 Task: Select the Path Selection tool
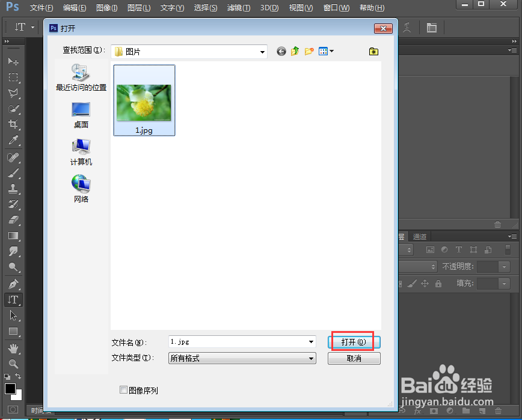click(x=13, y=315)
